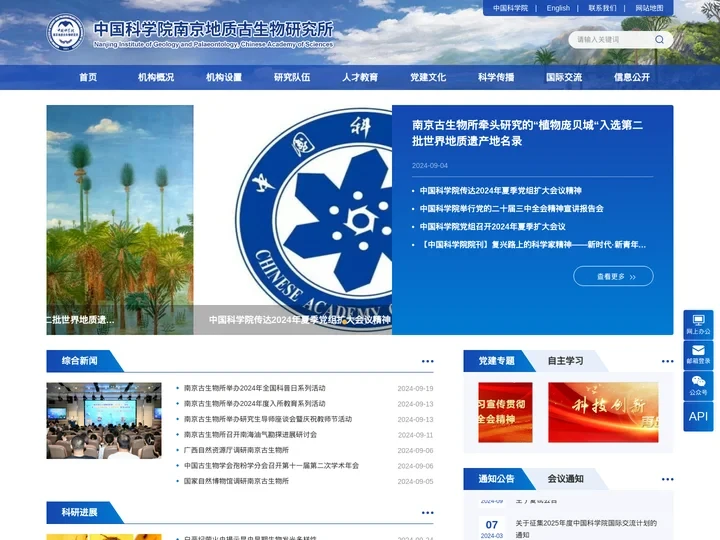
Task: Select the 通知公告 tab
Action: coord(496,479)
